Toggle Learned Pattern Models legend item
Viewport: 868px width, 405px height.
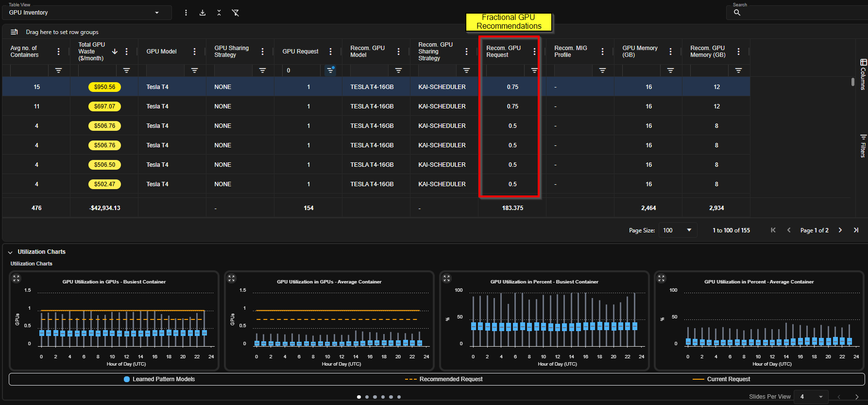159,379
